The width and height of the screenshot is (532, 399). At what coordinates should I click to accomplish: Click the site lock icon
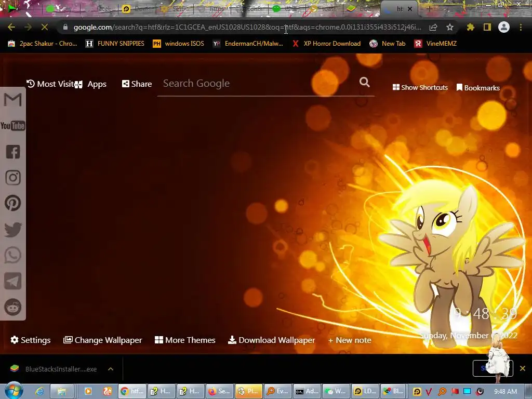tap(65, 27)
